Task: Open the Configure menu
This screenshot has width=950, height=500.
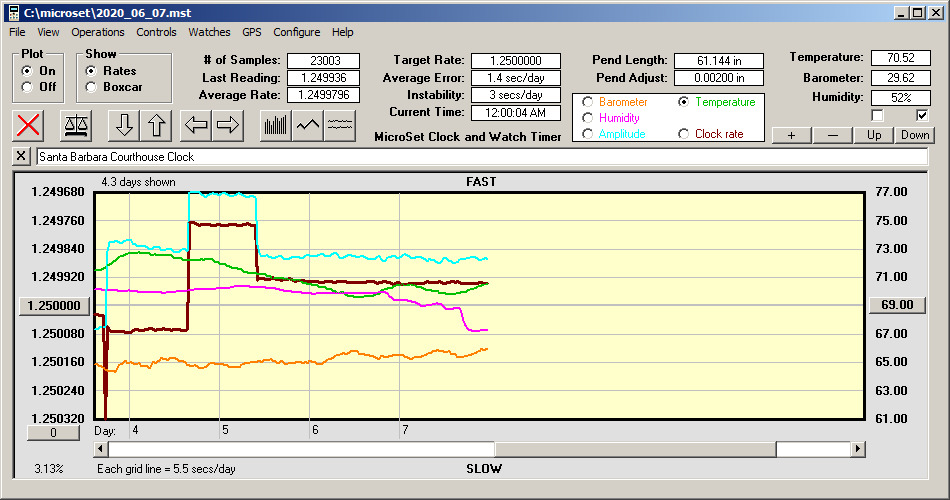Action: click(297, 32)
